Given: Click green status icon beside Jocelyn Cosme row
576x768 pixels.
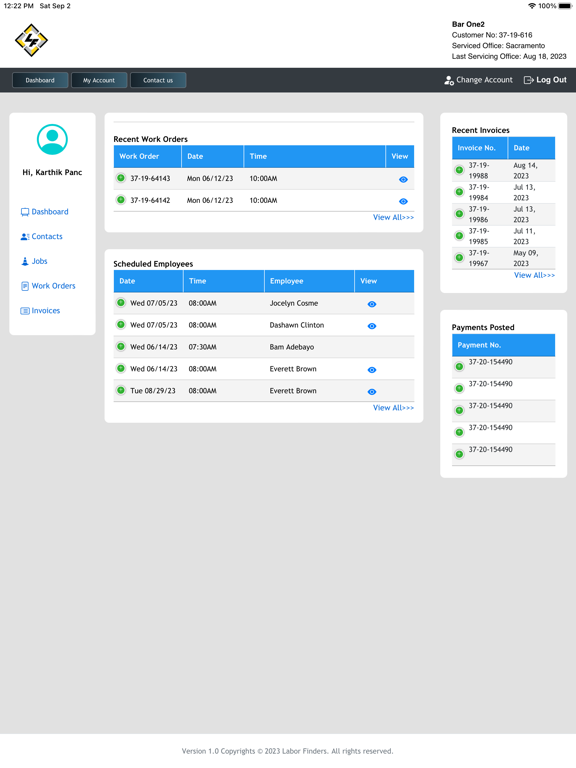Looking at the screenshot, I should [x=120, y=303].
